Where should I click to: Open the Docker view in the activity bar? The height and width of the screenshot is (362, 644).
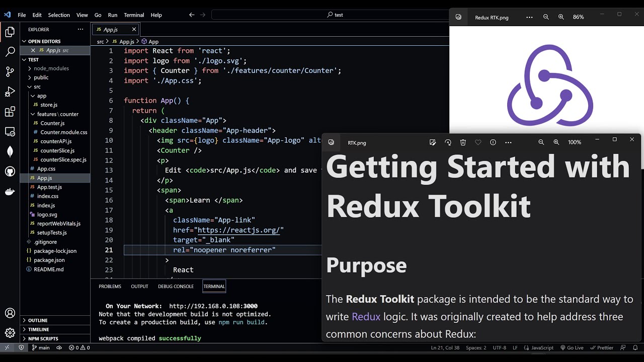click(10, 192)
